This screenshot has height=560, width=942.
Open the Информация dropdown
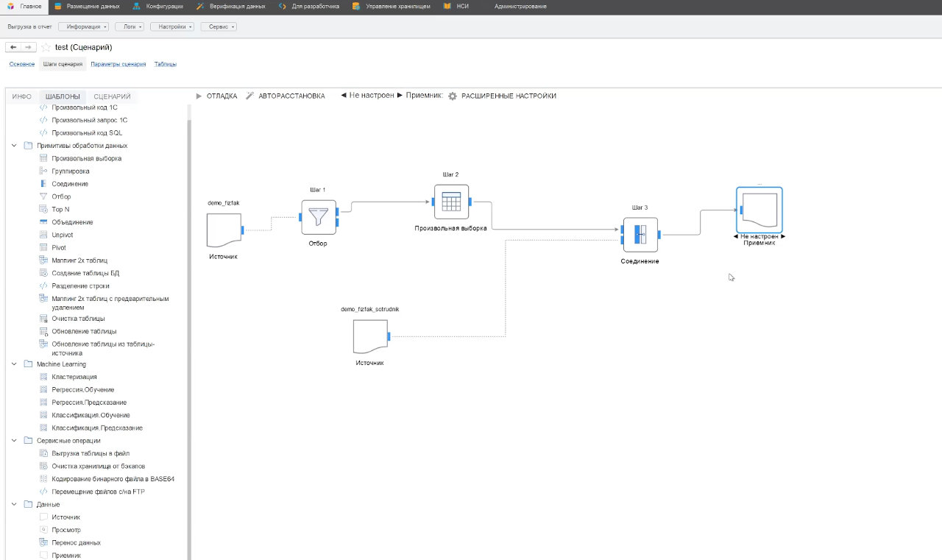(83, 26)
